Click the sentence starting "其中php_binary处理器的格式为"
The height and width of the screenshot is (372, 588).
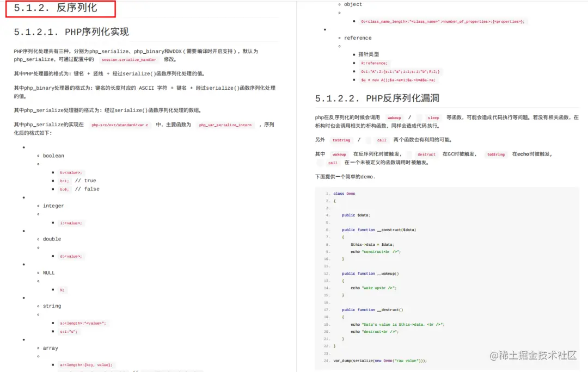145,92
